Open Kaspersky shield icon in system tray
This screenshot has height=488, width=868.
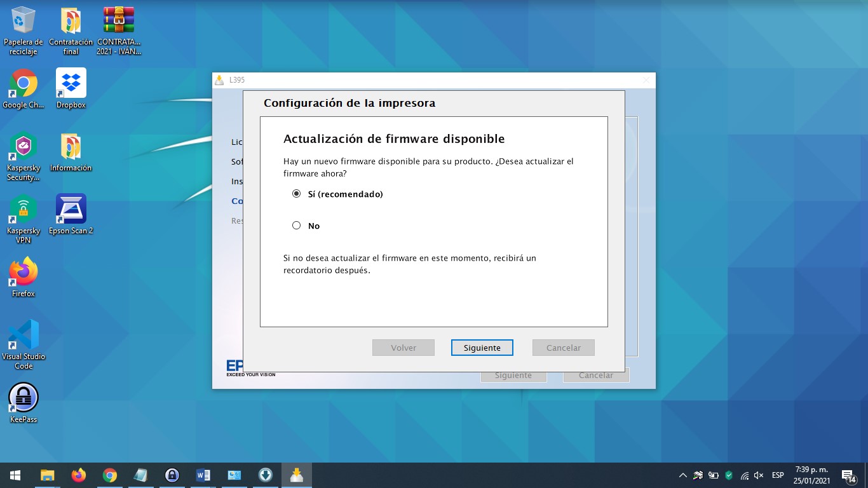coord(729,475)
